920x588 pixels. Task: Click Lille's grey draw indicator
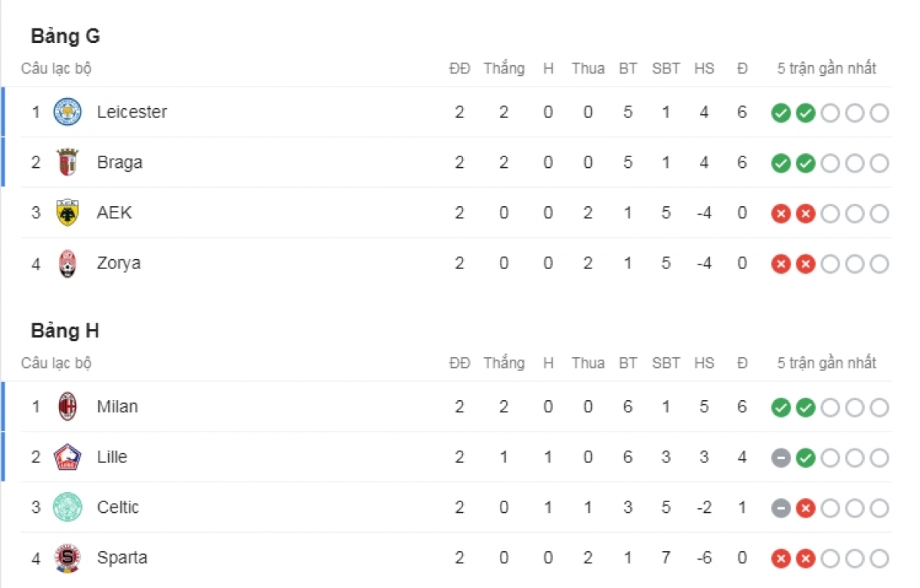(780, 458)
